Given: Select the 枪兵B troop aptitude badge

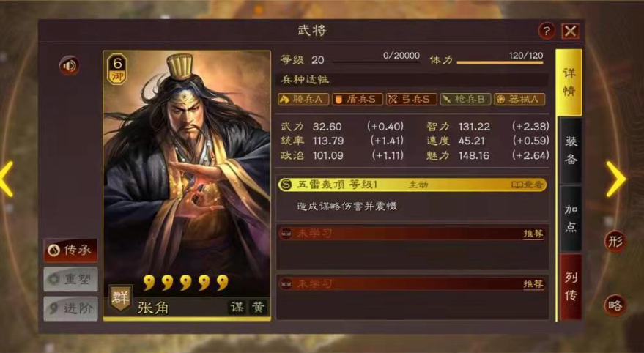Looking at the screenshot, I should point(465,100).
